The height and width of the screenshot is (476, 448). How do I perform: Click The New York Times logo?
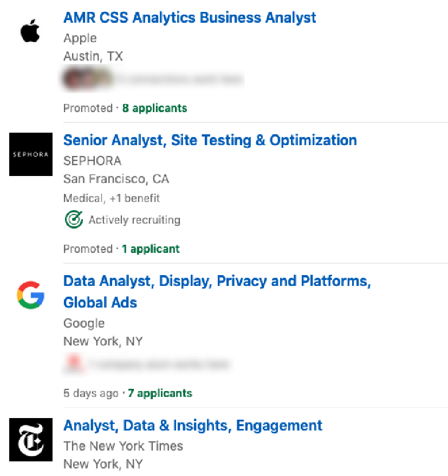click(x=31, y=439)
